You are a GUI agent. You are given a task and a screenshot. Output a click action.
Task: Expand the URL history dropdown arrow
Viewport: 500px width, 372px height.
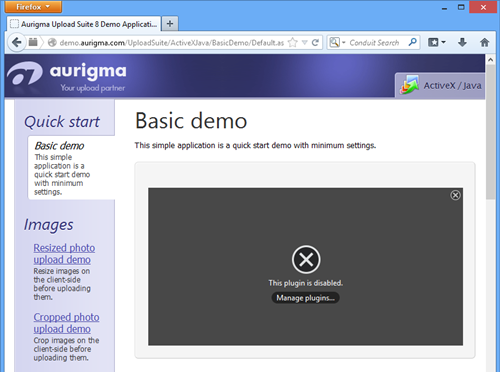304,43
